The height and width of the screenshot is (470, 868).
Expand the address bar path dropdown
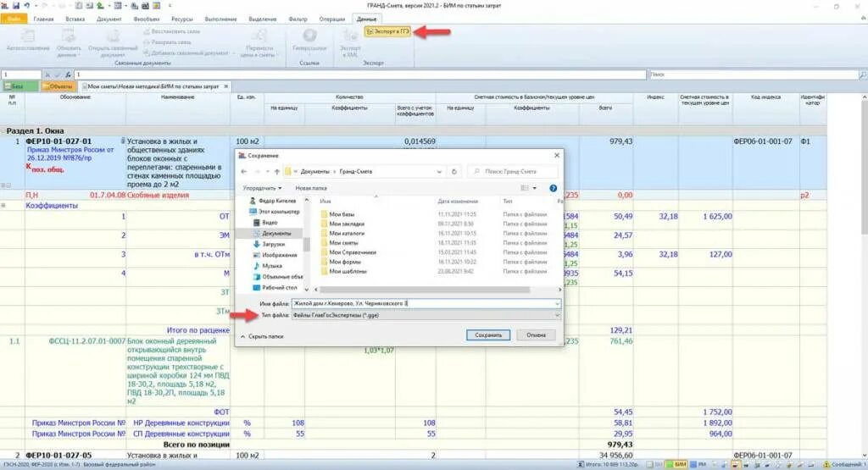tap(439, 171)
